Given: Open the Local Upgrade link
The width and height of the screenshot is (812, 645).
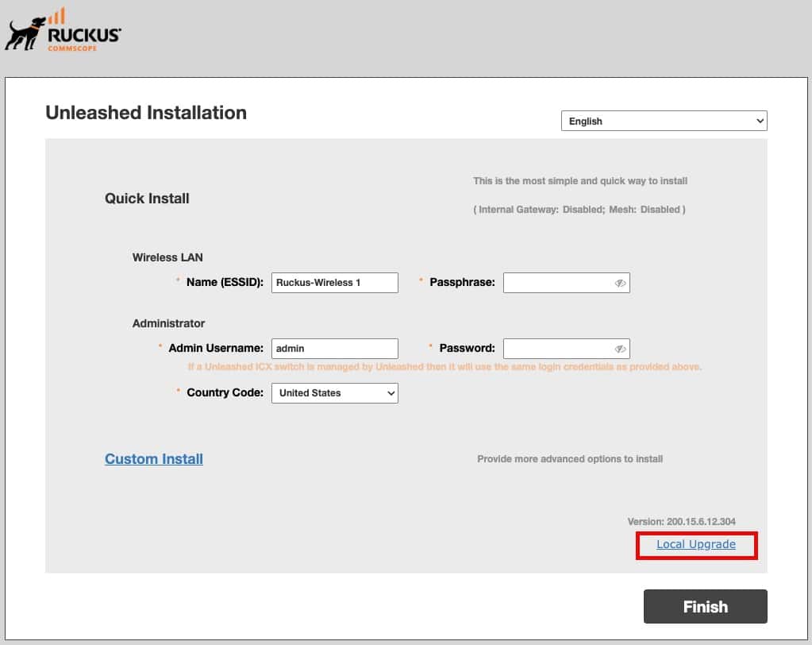Looking at the screenshot, I should (696, 544).
